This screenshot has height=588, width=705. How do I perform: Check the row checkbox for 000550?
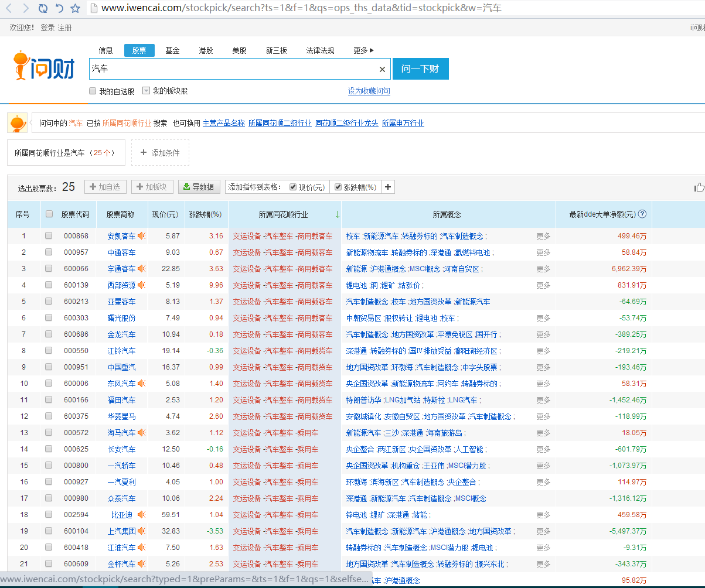49,351
